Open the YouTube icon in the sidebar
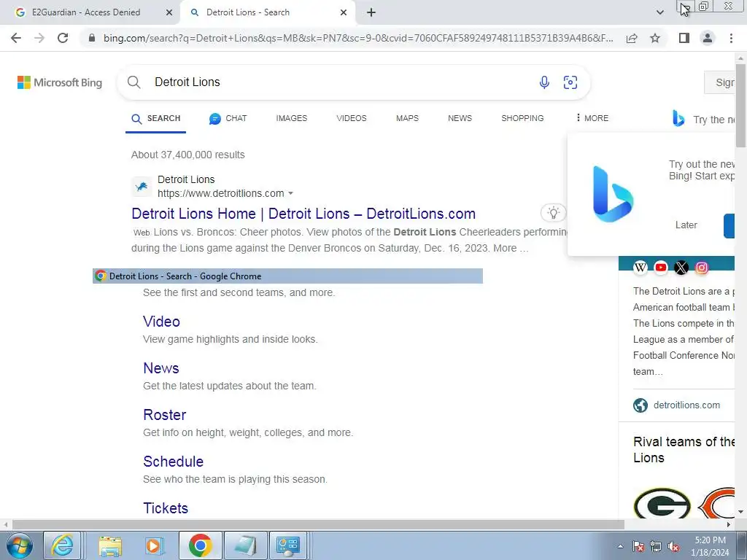This screenshot has width=747, height=560. pos(661,268)
